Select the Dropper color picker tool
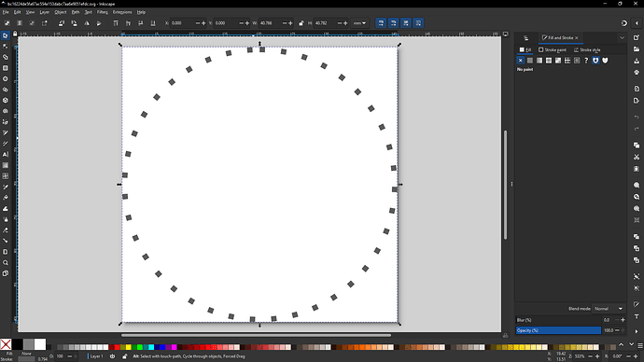This screenshot has height=362, width=644. tap(6, 187)
